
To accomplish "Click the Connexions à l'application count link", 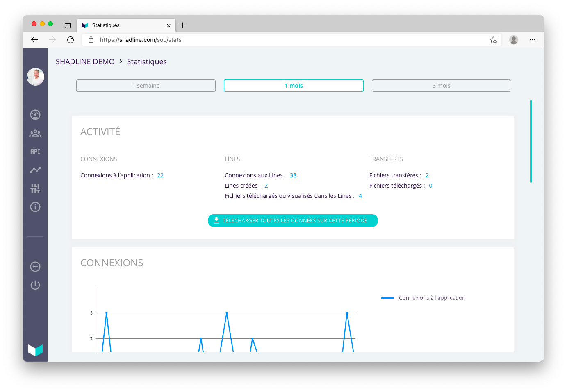I will click(x=160, y=175).
